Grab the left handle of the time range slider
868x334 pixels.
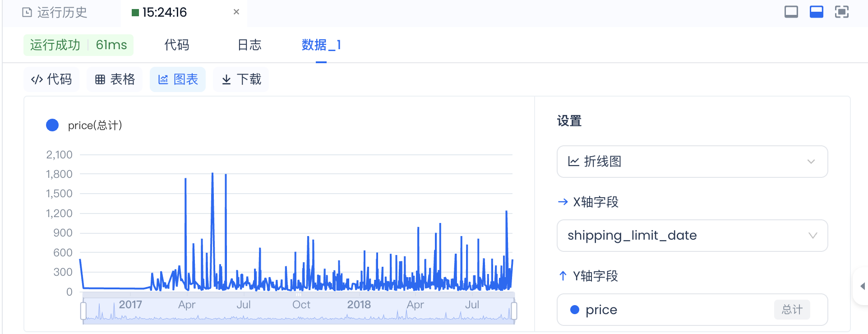point(83,311)
